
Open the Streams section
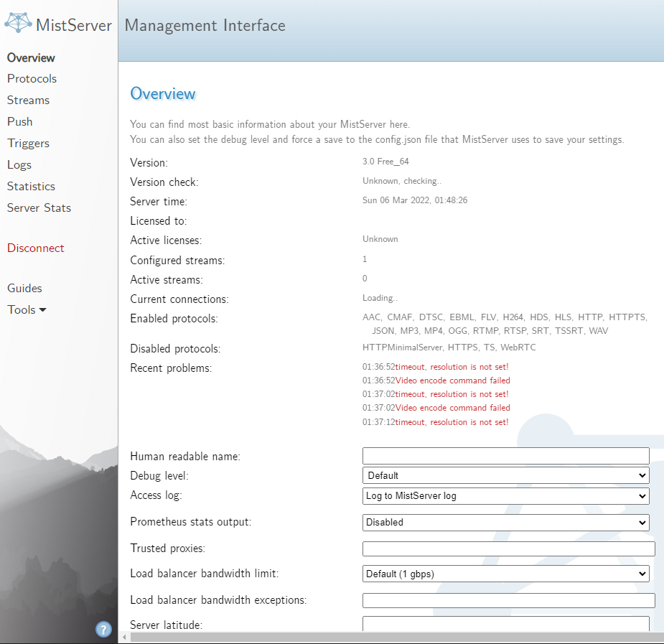(29, 101)
